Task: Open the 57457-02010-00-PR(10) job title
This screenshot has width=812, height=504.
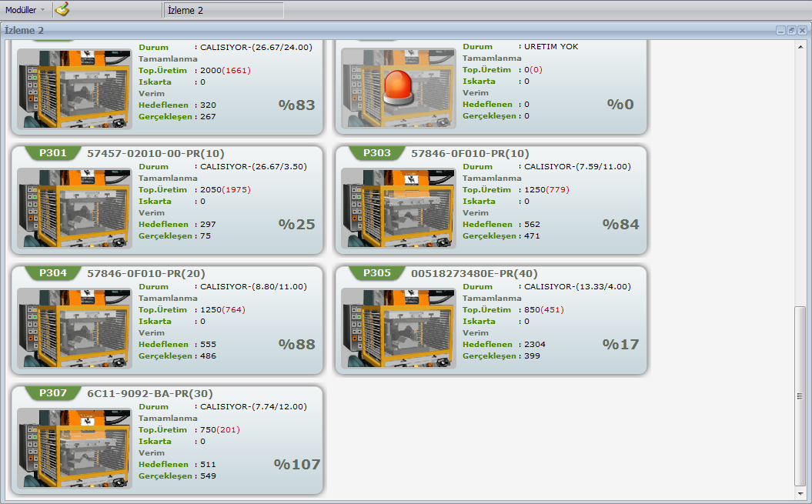Action: [155, 153]
